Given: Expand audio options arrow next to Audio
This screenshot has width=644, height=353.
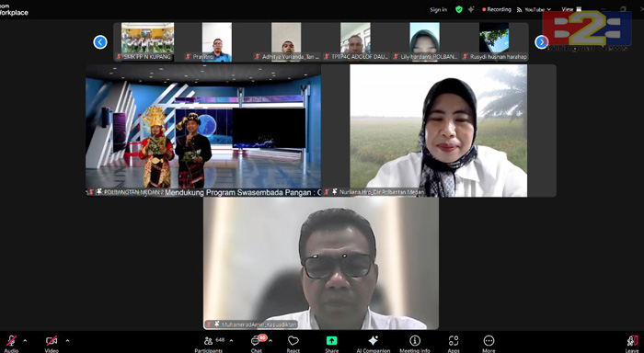Looking at the screenshot, I should coord(25,340).
